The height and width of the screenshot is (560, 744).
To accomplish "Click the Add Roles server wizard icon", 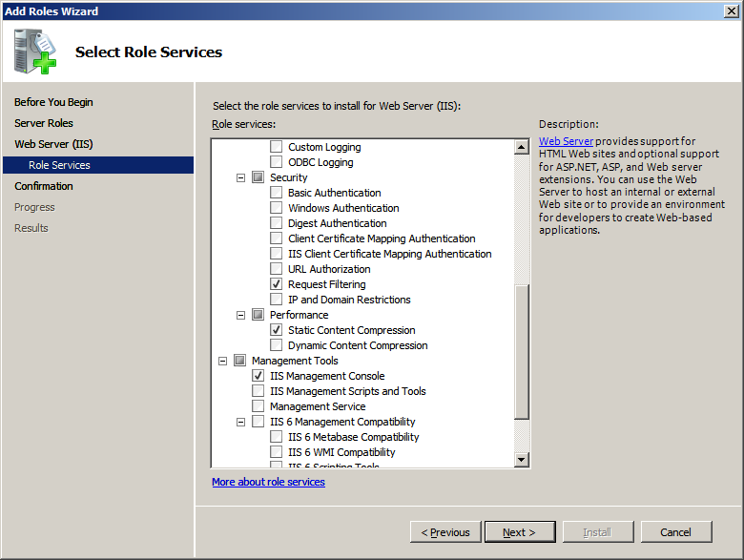I will pos(35,52).
